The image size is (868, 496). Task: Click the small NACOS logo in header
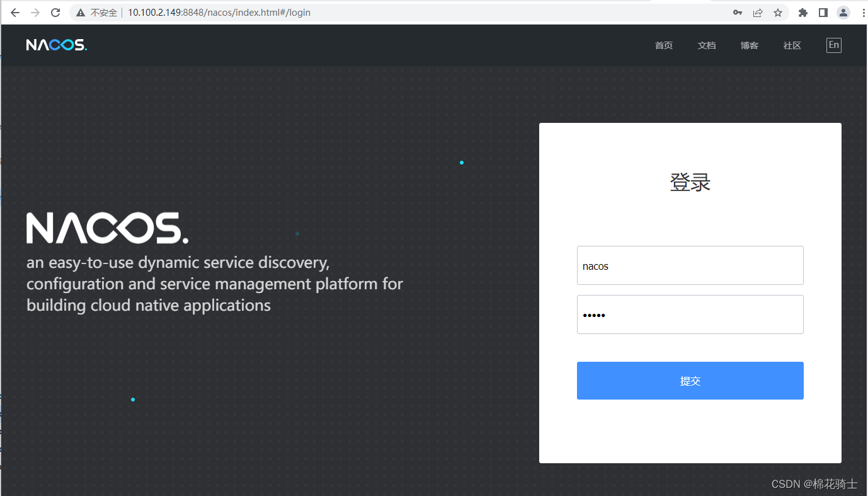[57, 45]
